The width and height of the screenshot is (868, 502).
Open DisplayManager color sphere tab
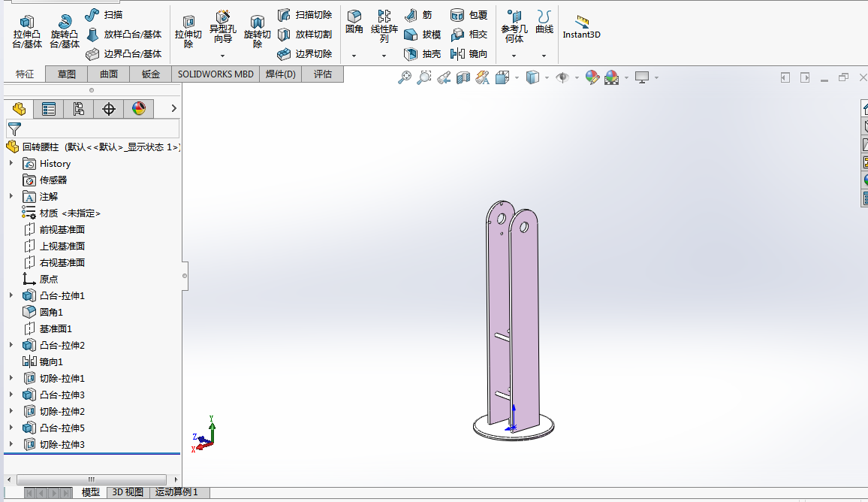click(x=138, y=109)
